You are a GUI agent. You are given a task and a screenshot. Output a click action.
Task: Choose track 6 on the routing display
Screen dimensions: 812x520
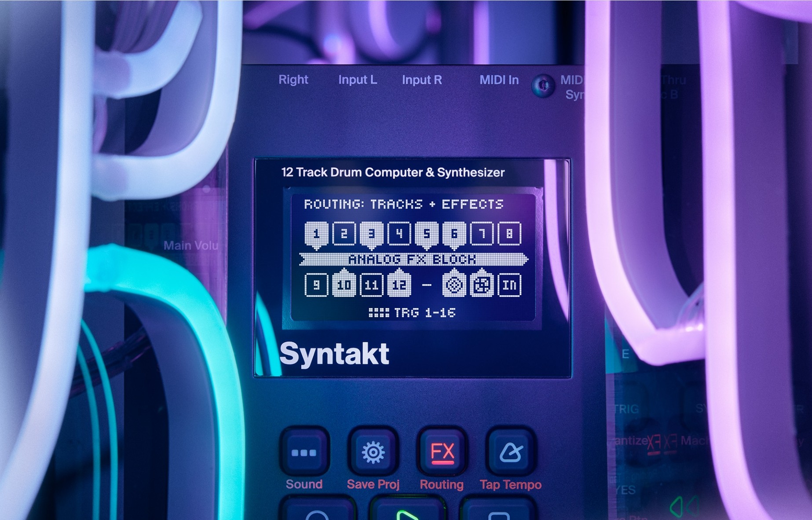click(454, 235)
